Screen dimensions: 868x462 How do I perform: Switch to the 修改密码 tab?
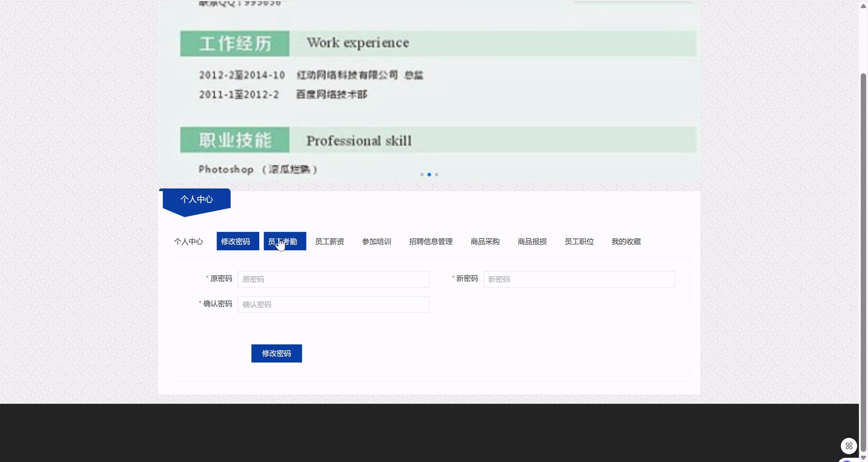tap(238, 241)
